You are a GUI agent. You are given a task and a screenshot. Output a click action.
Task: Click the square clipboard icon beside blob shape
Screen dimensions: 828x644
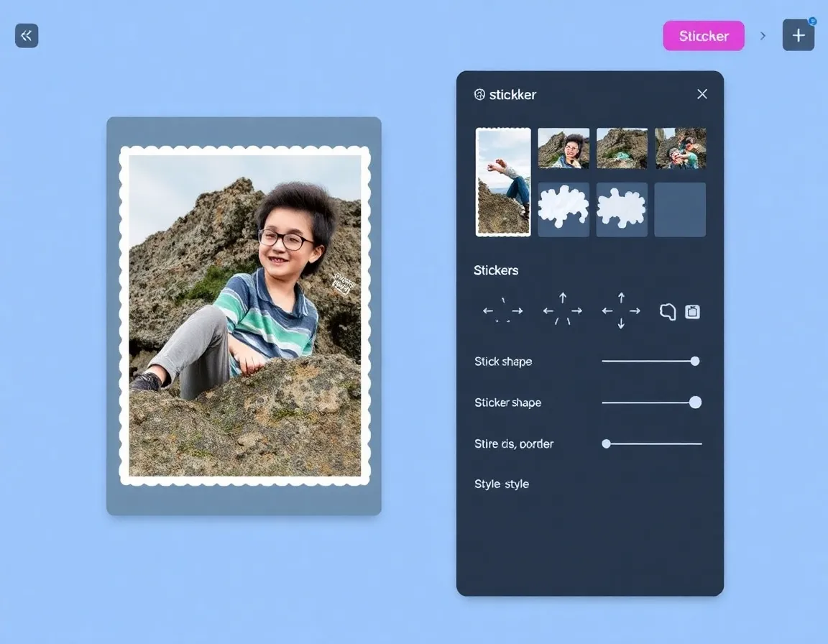(692, 312)
